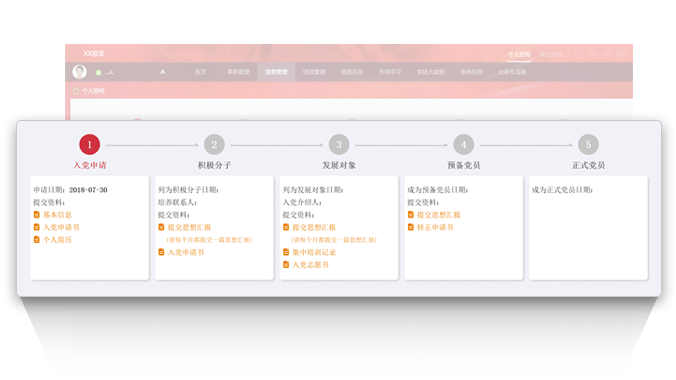Open the 基本信息 document link
The height and width of the screenshot is (380, 676).
(57, 215)
